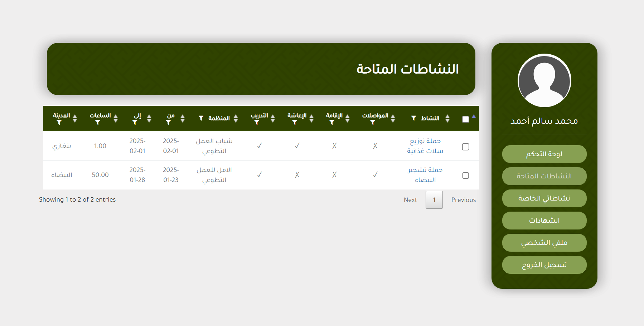Open filter icon for إلى column
The height and width of the screenshot is (326, 644).
tap(135, 123)
